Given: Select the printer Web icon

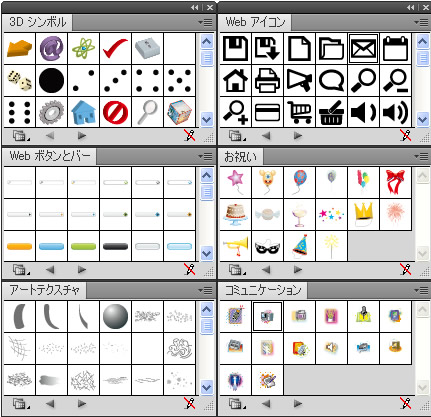Looking at the screenshot, I should point(267,80).
